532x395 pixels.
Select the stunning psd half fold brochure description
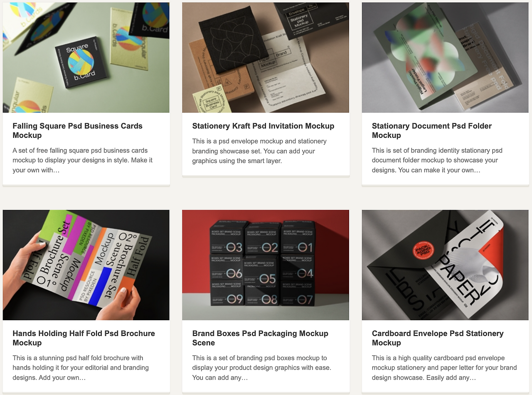pos(81,368)
